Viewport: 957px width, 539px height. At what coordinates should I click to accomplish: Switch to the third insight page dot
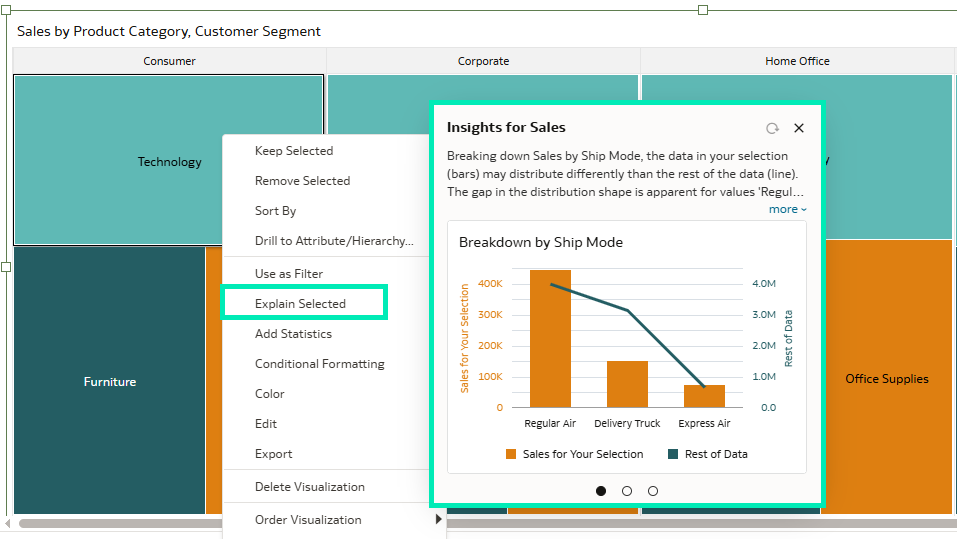(653, 491)
